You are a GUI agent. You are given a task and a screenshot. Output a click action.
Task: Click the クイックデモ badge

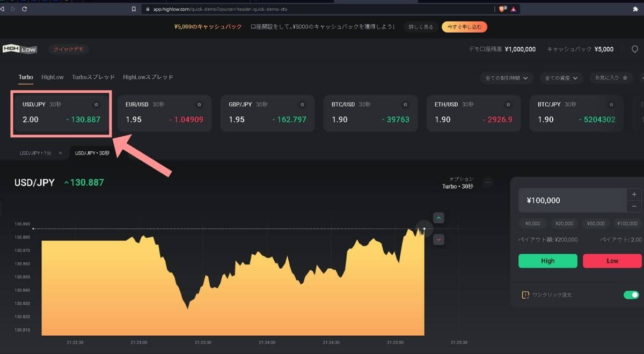69,49
